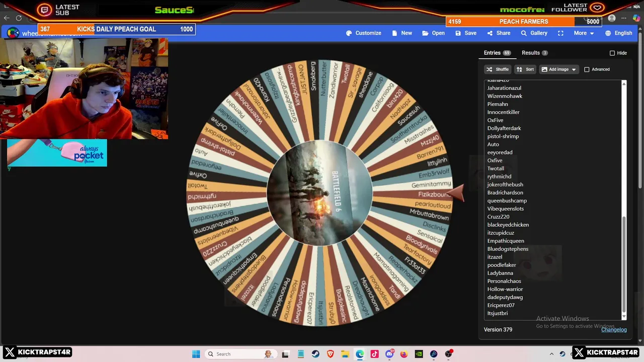644x362 pixels.
Task: Spin the wheel via center Battlefield image
Action: pyautogui.click(x=320, y=193)
